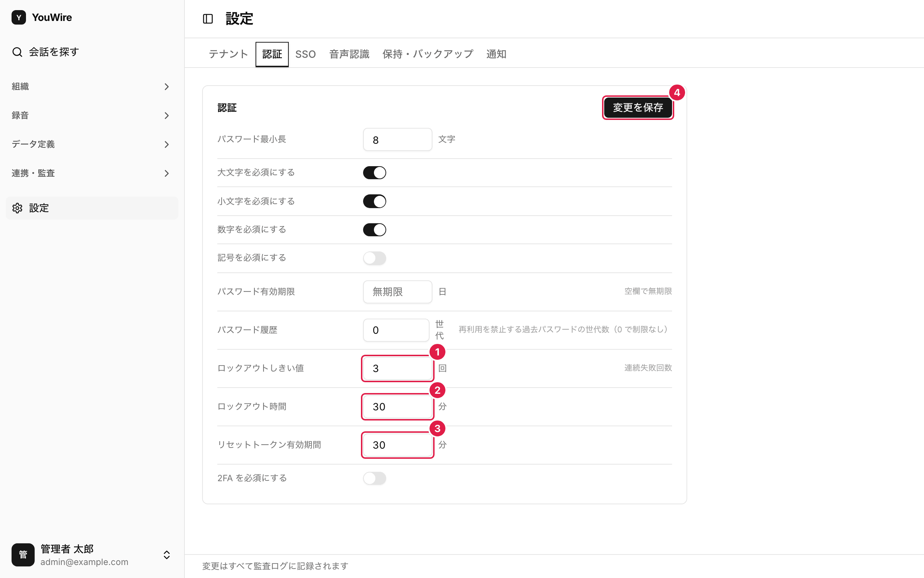Click the YouWire logo icon
Screen dimensions: 924x578
[19, 17]
